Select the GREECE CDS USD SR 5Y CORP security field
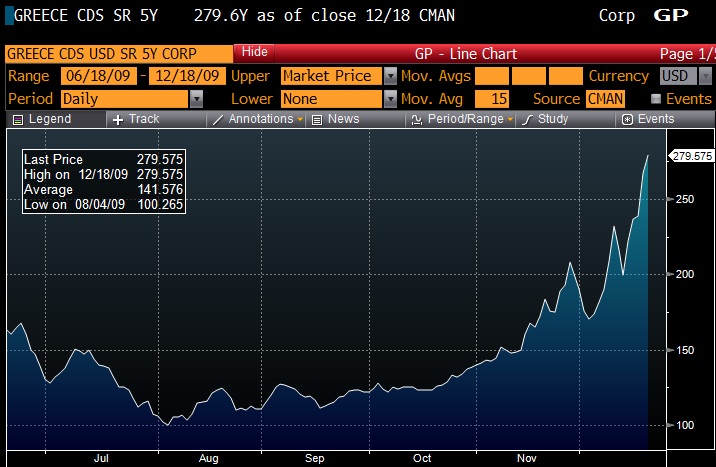The width and height of the screenshot is (716, 467). click(x=118, y=53)
